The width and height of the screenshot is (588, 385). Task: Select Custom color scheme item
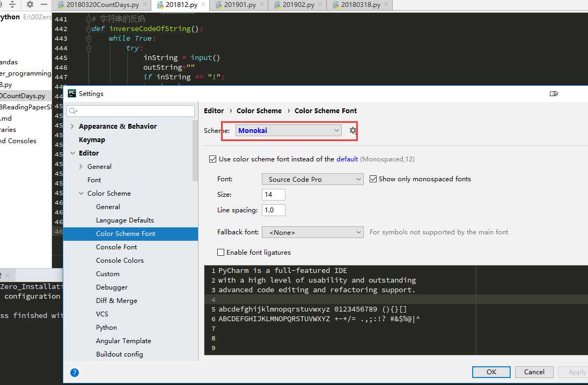[108, 274]
